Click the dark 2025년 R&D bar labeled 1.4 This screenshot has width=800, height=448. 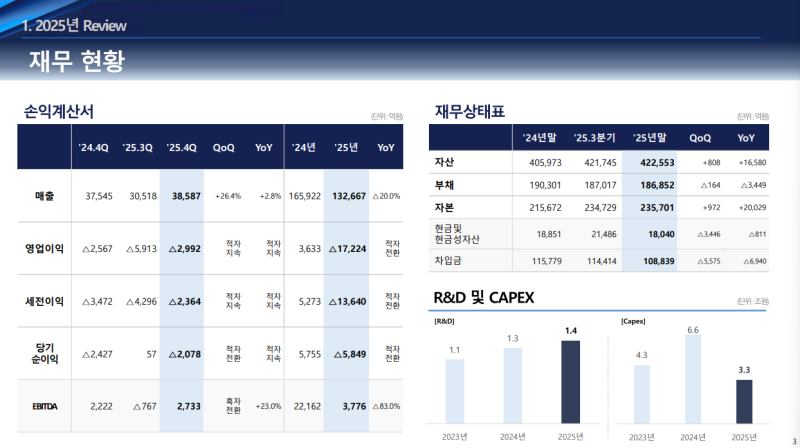click(x=571, y=381)
